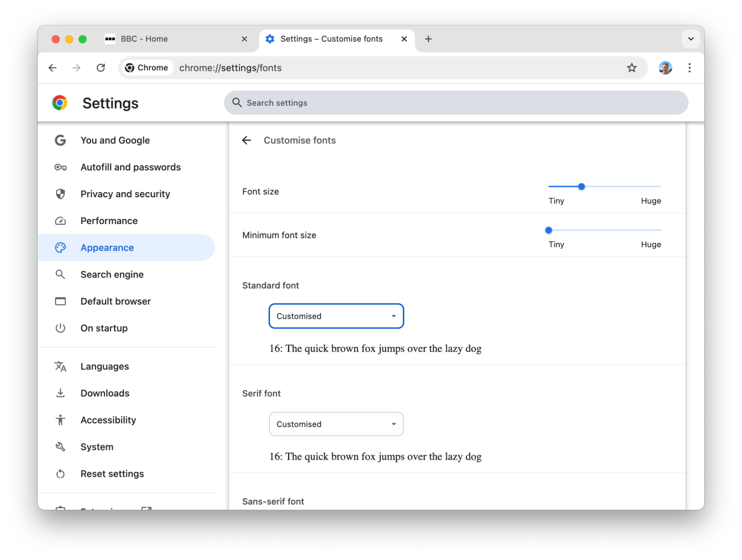The width and height of the screenshot is (742, 560).
Task: Click the Huge label under Font size
Action: pyautogui.click(x=651, y=201)
